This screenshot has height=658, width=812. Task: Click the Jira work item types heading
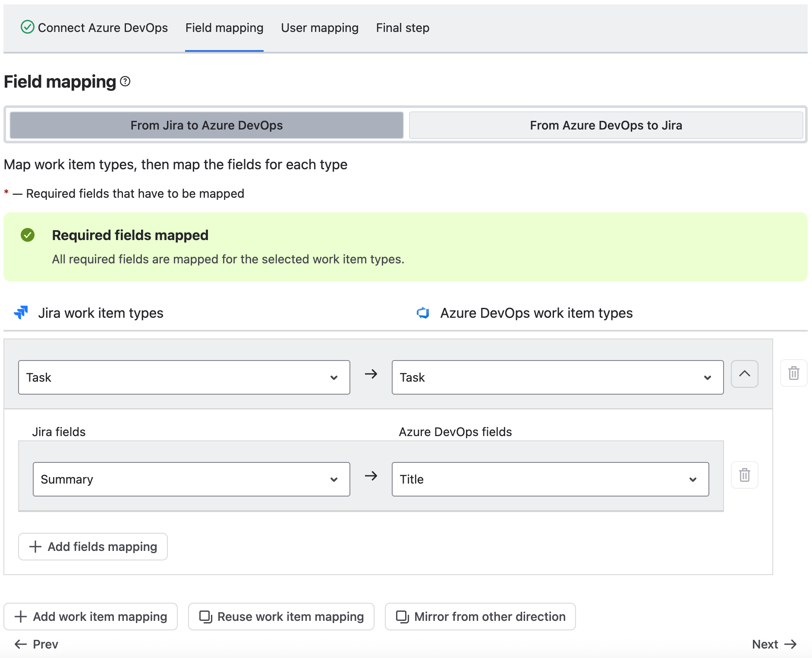[x=101, y=313]
